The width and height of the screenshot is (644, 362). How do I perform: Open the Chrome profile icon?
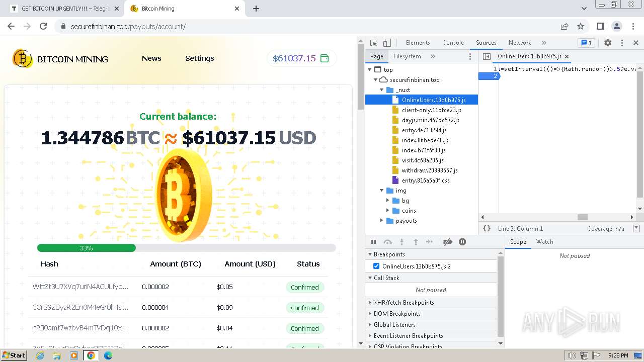(x=616, y=26)
